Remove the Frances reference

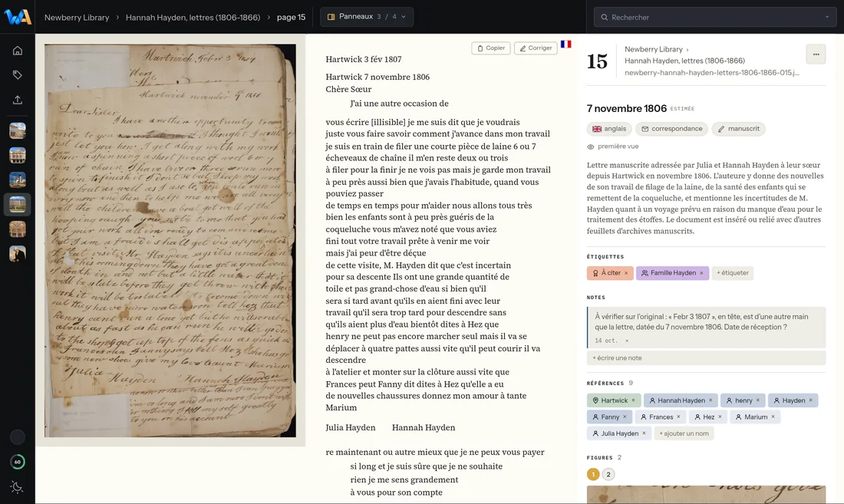678,417
